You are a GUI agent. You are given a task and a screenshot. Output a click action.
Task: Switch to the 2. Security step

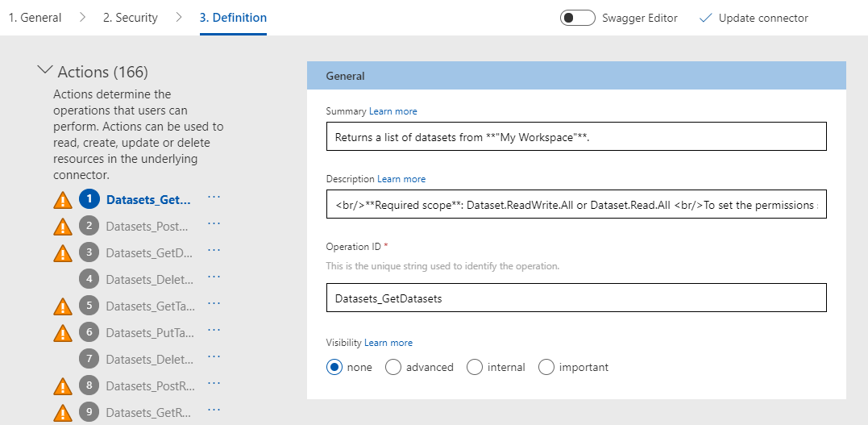[x=130, y=18]
